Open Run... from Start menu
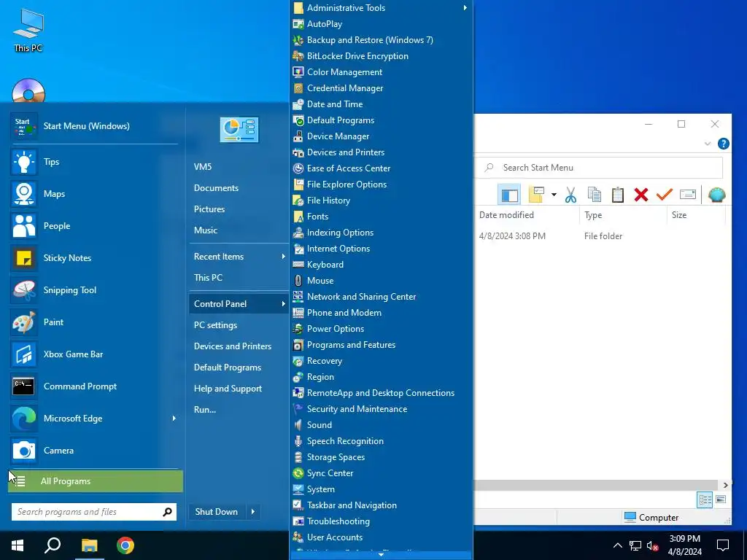The image size is (747, 560). point(239,410)
